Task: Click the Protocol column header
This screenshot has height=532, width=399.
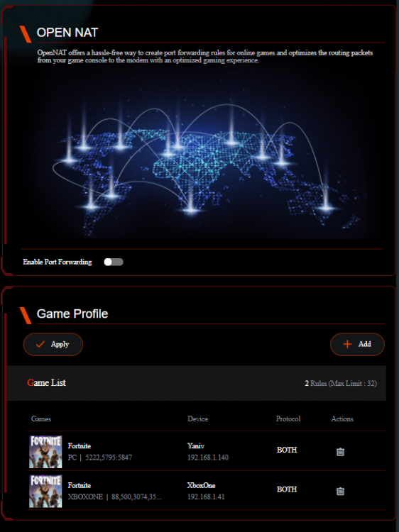Action: (x=288, y=419)
